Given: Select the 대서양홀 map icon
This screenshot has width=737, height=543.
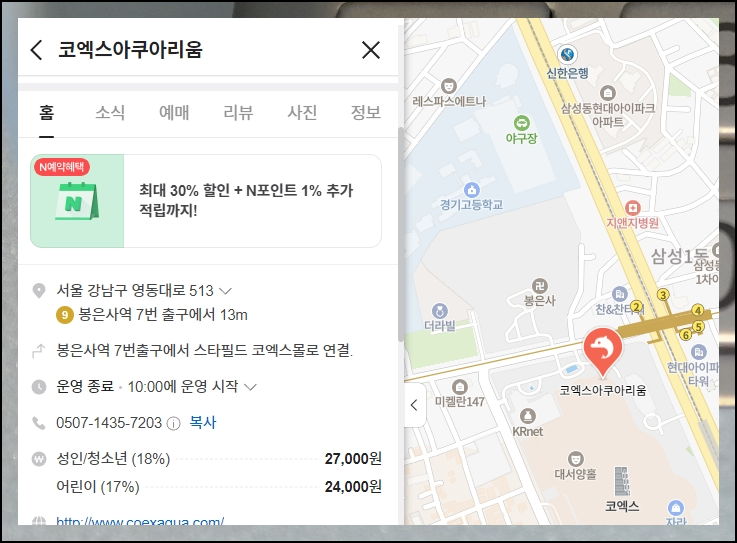Looking at the screenshot, I should [x=575, y=459].
